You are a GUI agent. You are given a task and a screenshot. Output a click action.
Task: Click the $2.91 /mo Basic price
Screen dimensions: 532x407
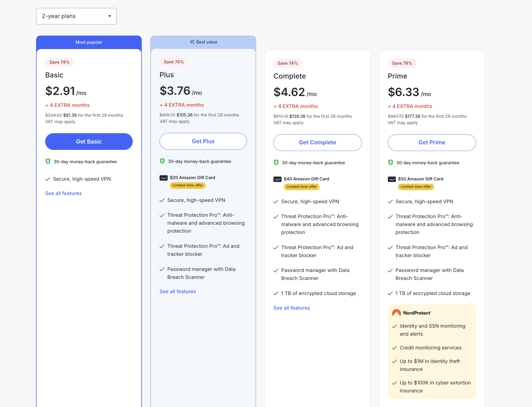(x=66, y=91)
